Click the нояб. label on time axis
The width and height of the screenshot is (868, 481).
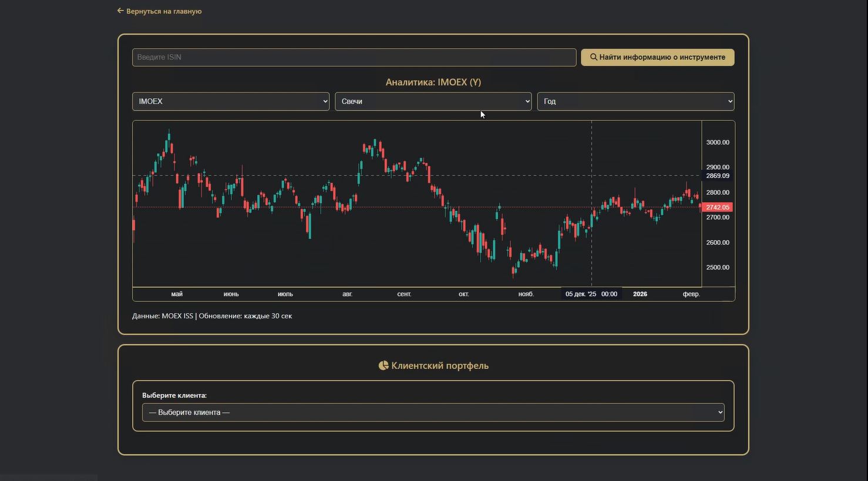click(526, 294)
